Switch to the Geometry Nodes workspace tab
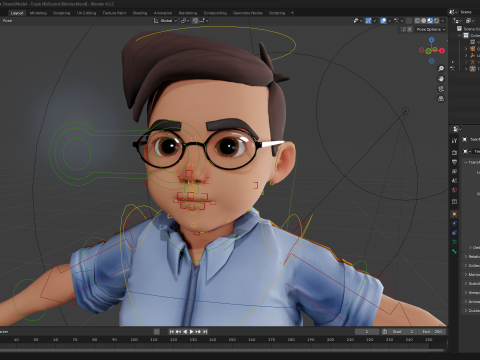Screen dimensions: 480x360 click(248, 13)
